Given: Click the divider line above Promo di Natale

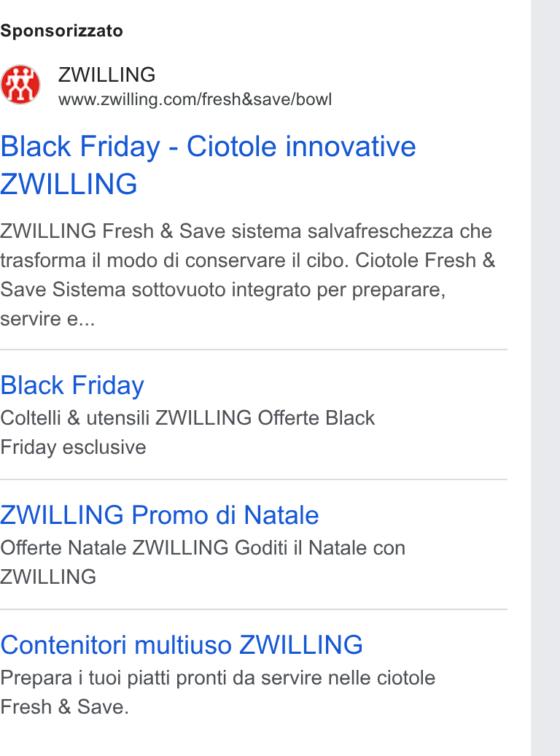Looking at the screenshot, I should tap(254, 479).
